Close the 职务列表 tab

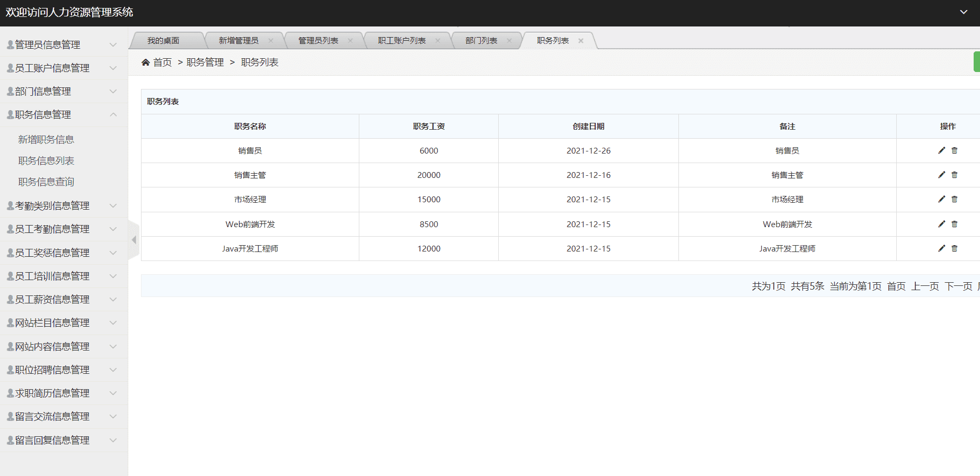[x=581, y=41]
